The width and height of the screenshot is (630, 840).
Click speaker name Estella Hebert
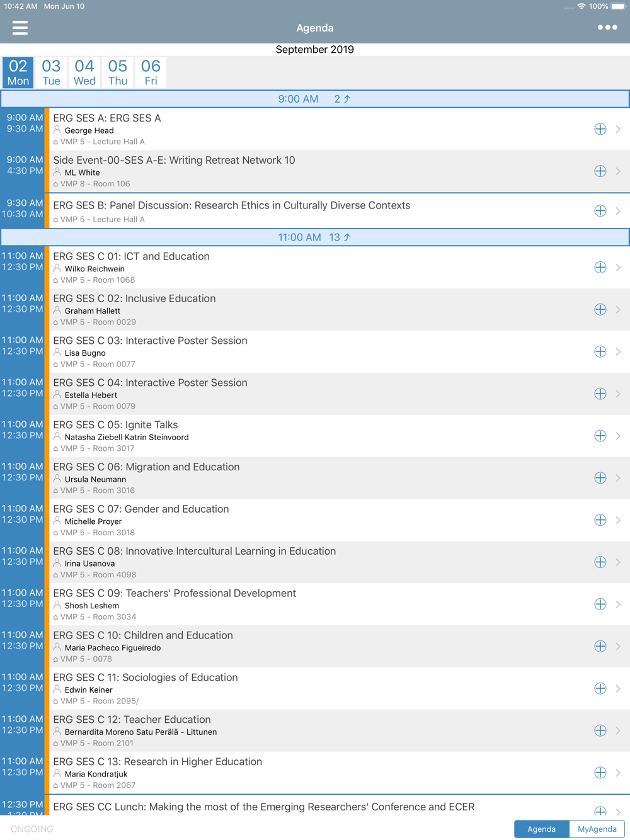[x=91, y=395]
